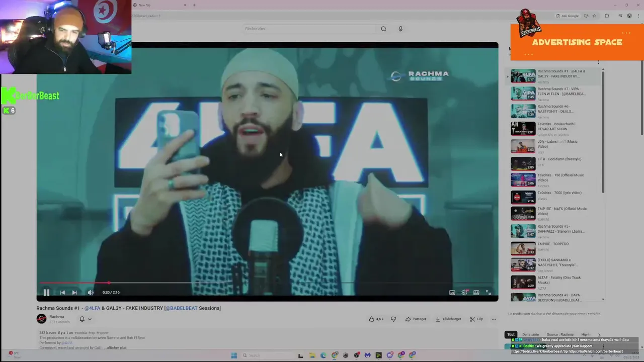Open a new browser tab

tap(194, 5)
